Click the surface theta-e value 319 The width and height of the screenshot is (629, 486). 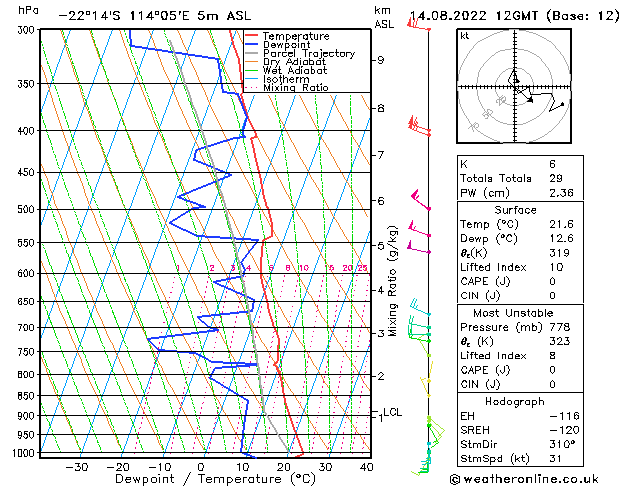pos(559,253)
